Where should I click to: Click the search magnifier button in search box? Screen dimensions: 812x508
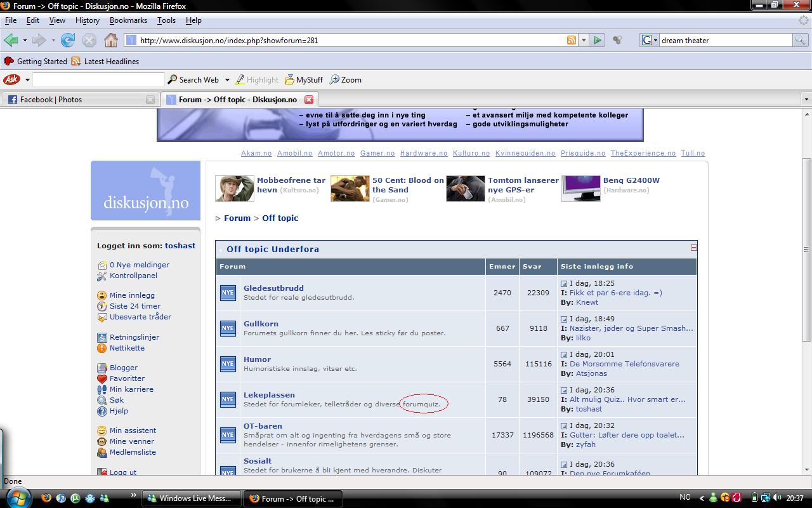click(801, 40)
